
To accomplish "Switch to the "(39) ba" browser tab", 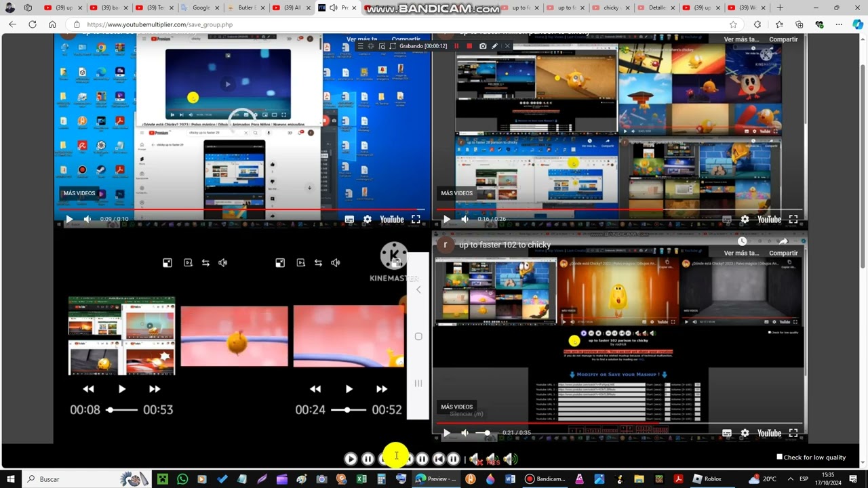I will click(x=108, y=7).
